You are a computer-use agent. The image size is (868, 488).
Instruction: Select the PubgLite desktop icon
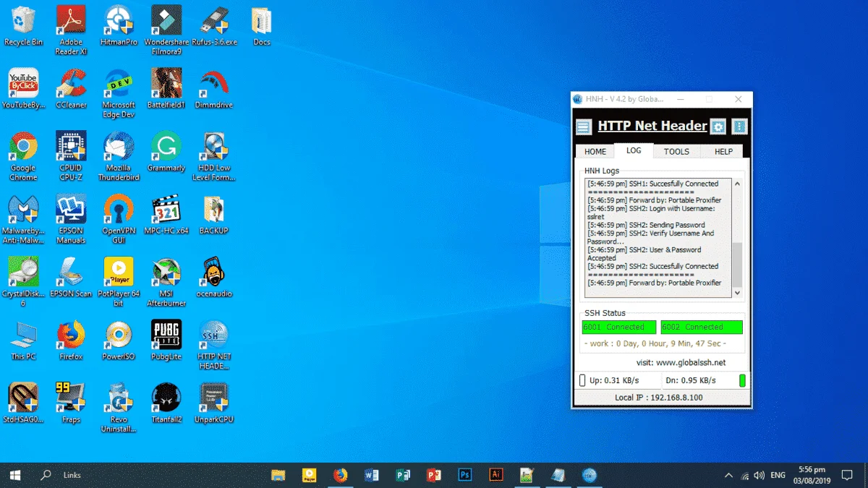point(166,341)
